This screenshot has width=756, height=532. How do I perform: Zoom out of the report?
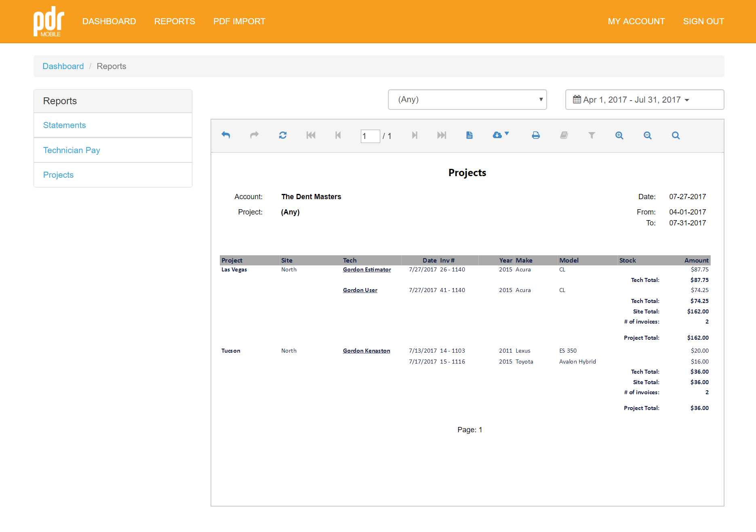647,135
